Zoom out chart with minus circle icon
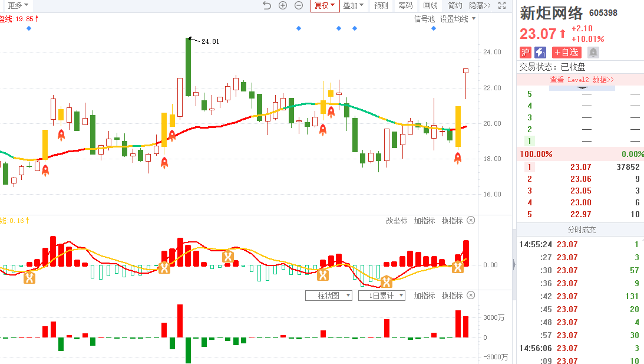The height and width of the screenshot is (364, 644). 299,5
